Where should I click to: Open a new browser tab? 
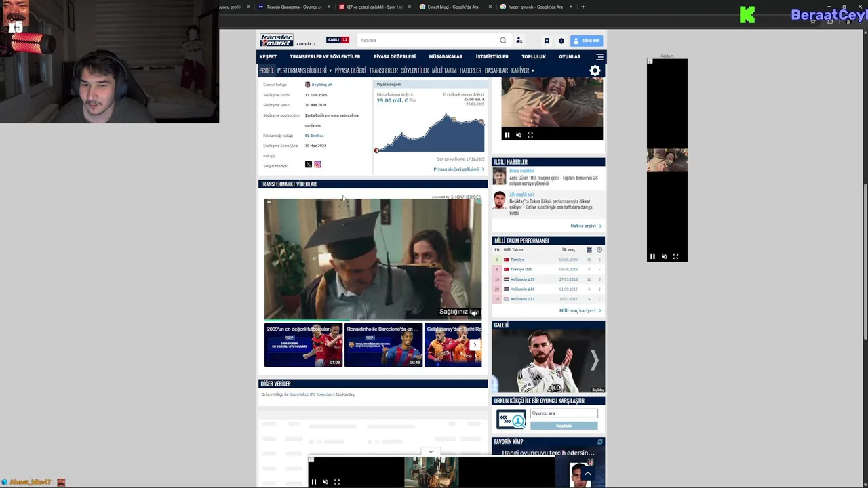(x=583, y=7)
